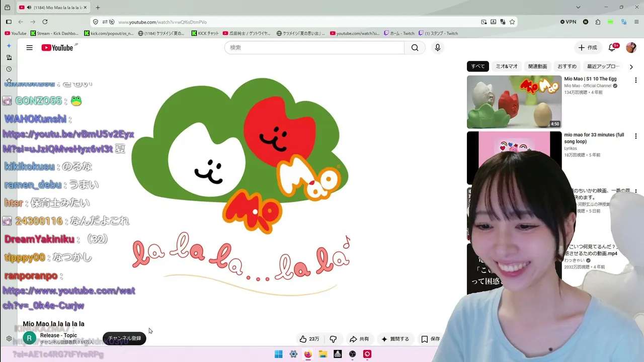Select the 最近アップロード filter chip
644x362 pixels.
pyautogui.click(x=603, y=66)
